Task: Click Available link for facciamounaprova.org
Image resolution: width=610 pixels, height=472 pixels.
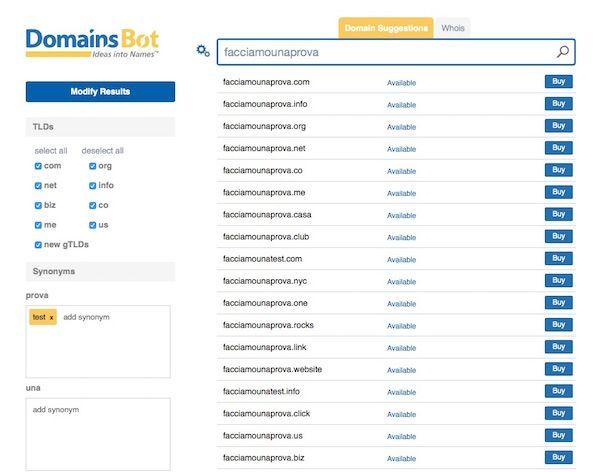Action: click(x=401, y=127)
